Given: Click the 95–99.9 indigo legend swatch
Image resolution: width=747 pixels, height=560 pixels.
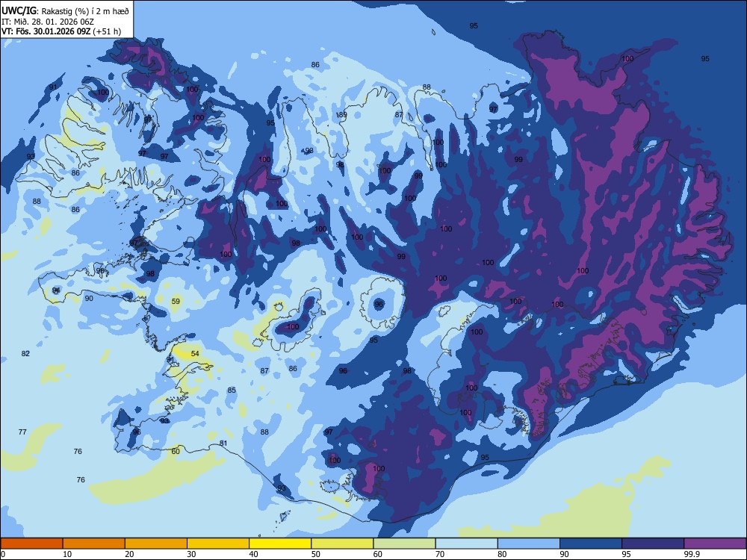Looking at the screenshot, I should click(653, 544).
